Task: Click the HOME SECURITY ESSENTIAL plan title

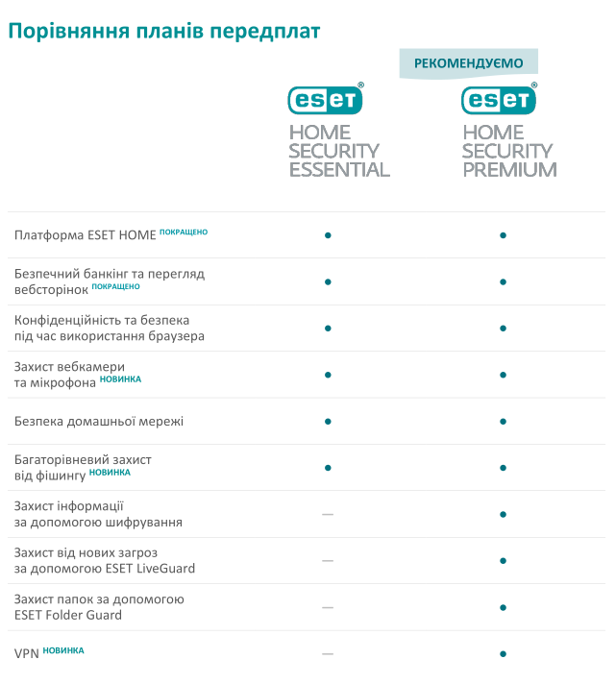Action: pyautogui.click(x=339, y=151)
